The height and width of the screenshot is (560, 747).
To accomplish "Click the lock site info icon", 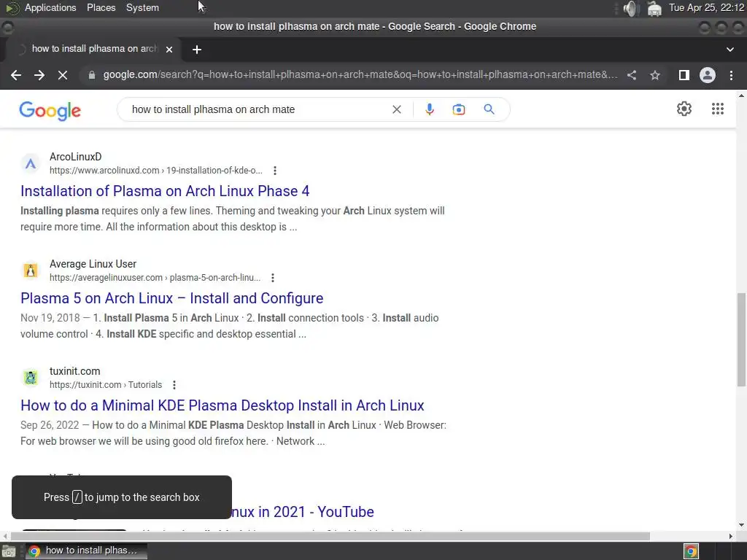I will coord(92,75).
